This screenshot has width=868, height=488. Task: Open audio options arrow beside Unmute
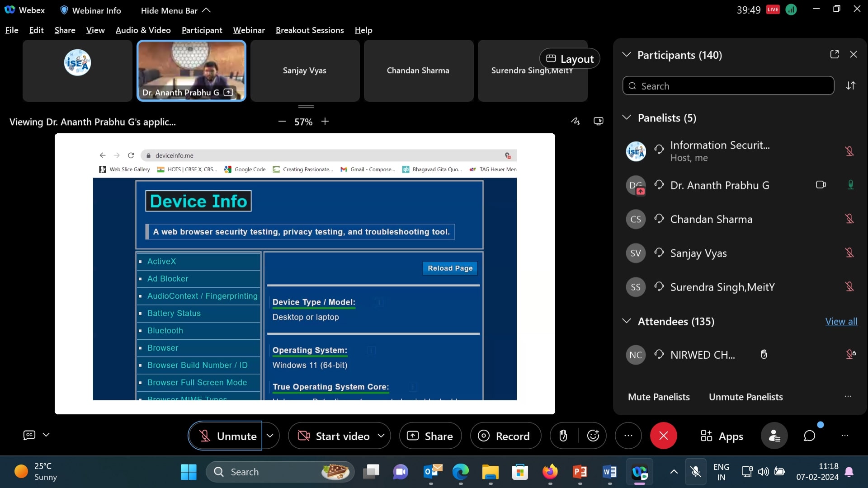(x=270, y=436)
